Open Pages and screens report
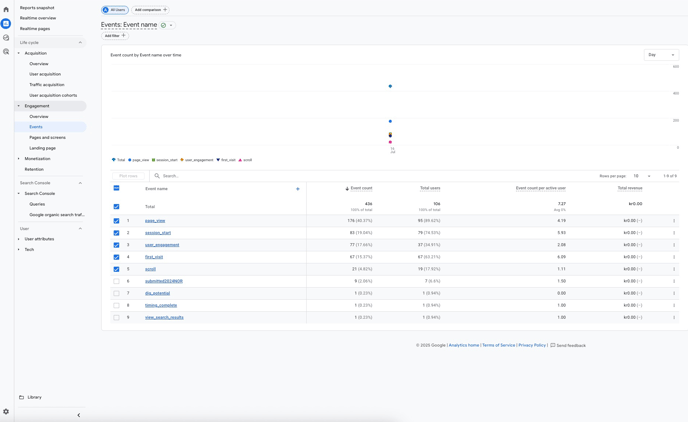This screenshot has width=688, height=422. [47, 137]
